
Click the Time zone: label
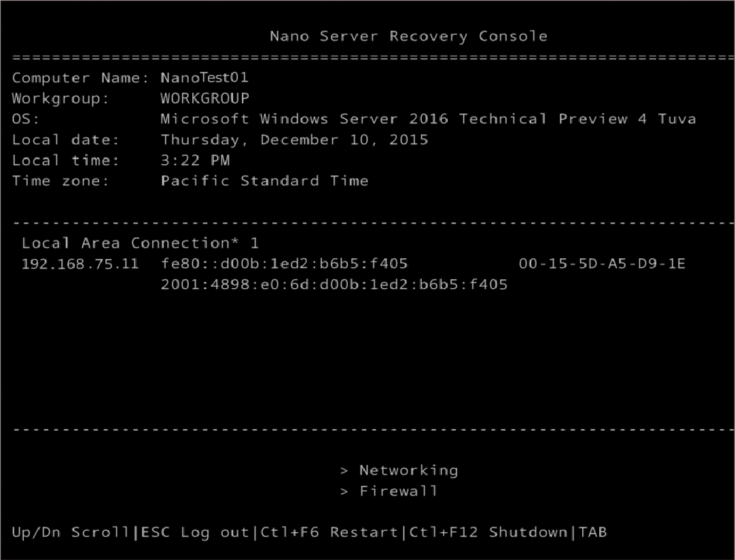pos(60,181)
